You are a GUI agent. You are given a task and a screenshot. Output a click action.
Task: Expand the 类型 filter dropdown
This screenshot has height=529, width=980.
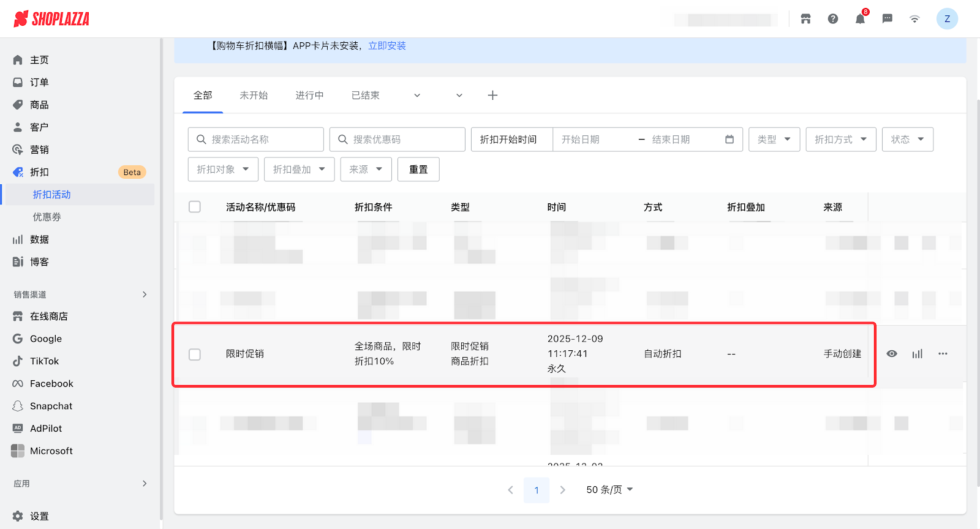(774, 140)
